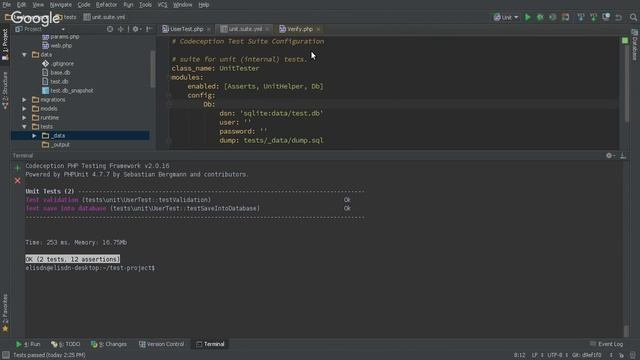Open the Event Log
The width and height of the screenshot is (640, 360).
607,344
